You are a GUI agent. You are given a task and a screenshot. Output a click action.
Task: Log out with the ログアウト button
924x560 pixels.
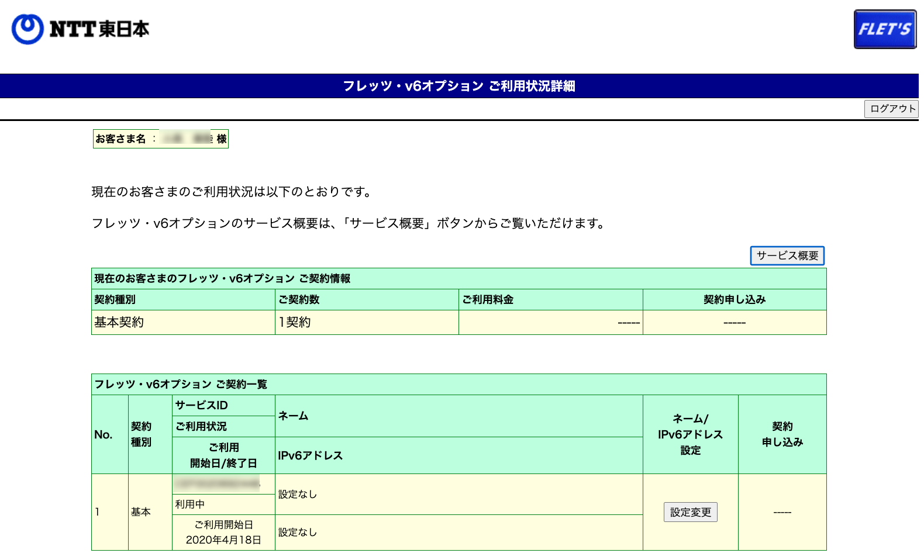[x=892, y=109]
